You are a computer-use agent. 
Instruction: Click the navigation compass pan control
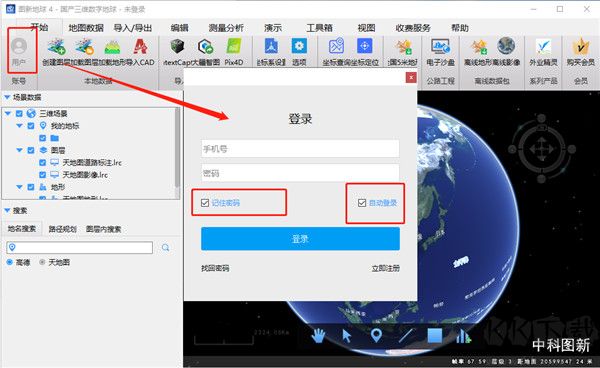pyautogui.click(x=541, y=149)
